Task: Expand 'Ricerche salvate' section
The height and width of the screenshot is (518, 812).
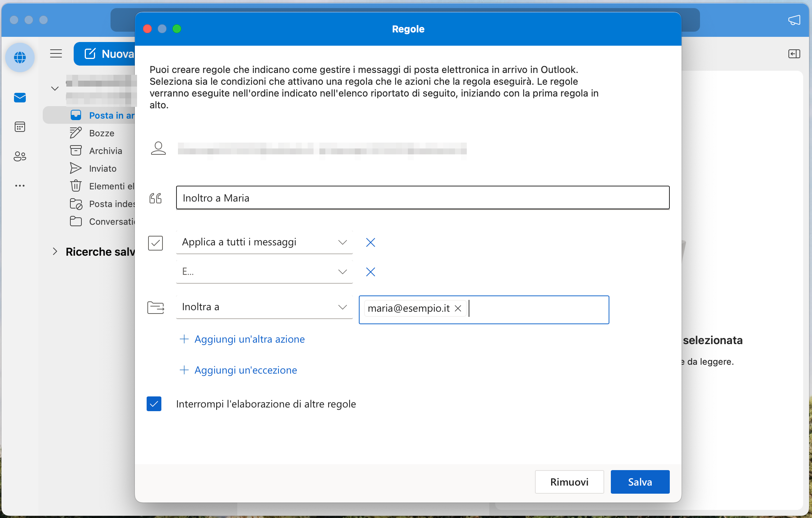Action: [x=55, y=252]
